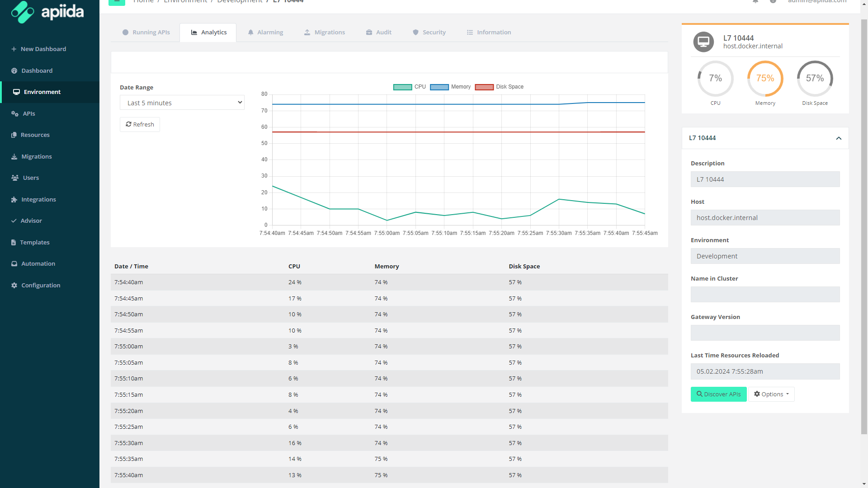The width and height of the screenshot is (868, 488).
Task: Click the Name in Cluster input field
Action: pos(764,294)
